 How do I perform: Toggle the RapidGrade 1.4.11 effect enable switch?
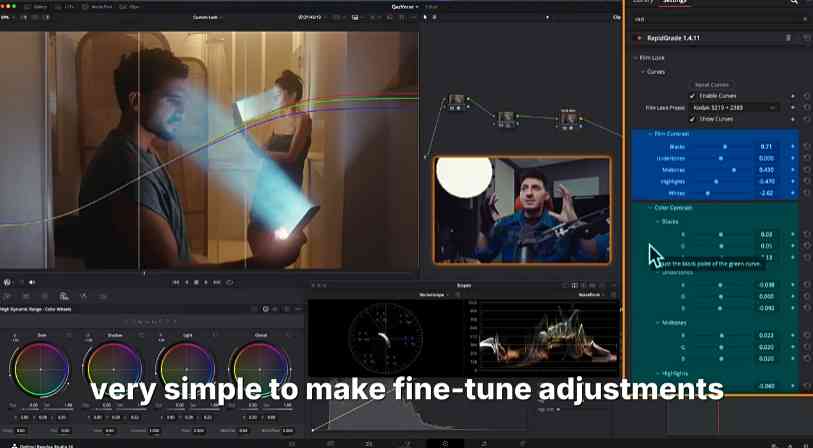[639, 38]
